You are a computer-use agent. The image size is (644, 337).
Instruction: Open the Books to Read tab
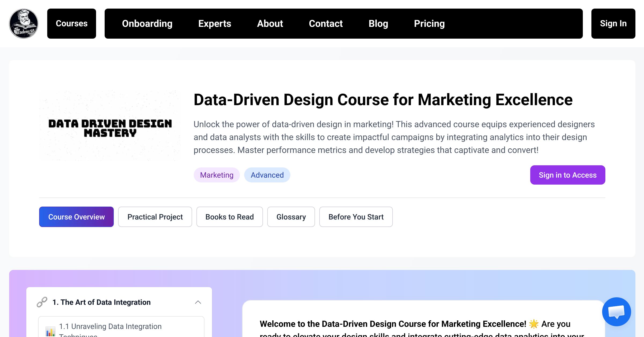(230, 217)
